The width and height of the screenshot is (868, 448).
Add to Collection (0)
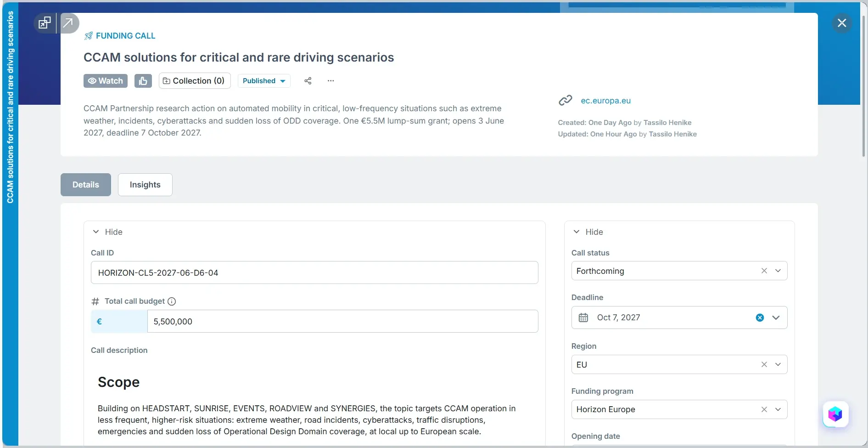click(195, 81)
